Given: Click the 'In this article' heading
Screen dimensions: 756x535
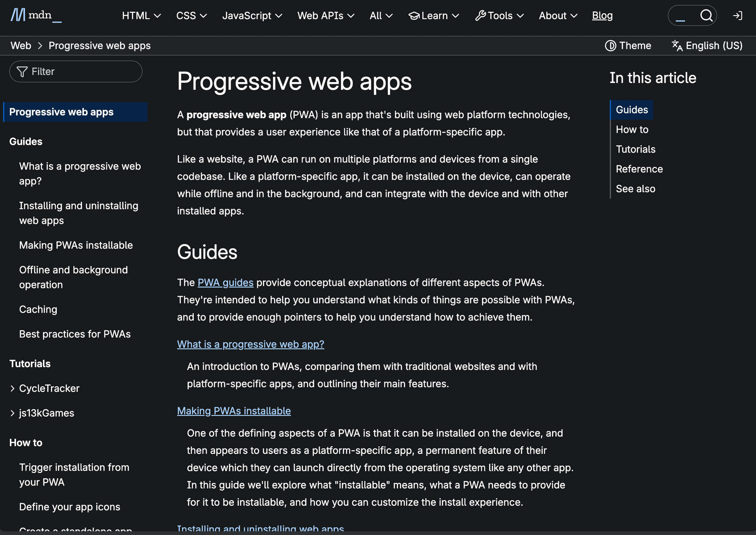Looking at the screenshot, I should tap(653, 78).
